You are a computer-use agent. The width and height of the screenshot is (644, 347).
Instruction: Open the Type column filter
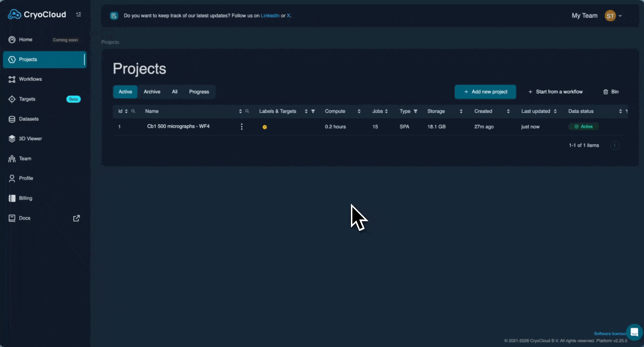[416, 111]
